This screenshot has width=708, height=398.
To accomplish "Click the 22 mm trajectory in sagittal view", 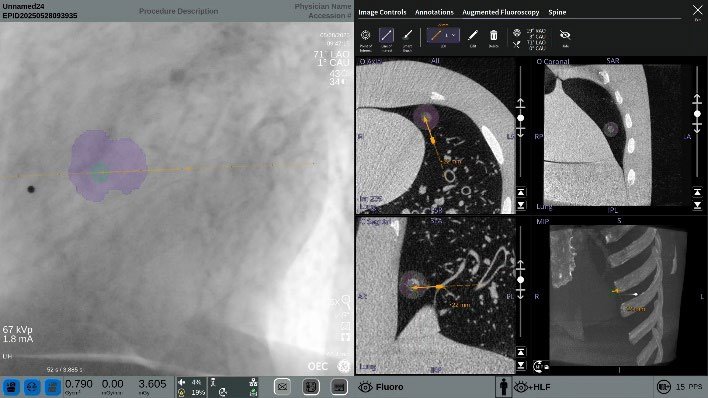I will click(x=461, y=305).
